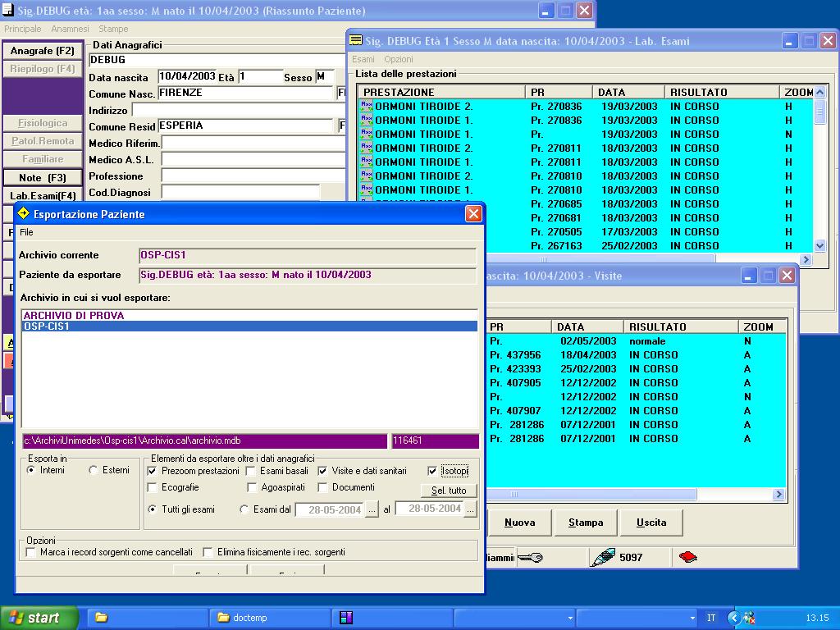
Task: Click the yellow diamond Esportazione Paziente icon
Action: pos(24,214)
